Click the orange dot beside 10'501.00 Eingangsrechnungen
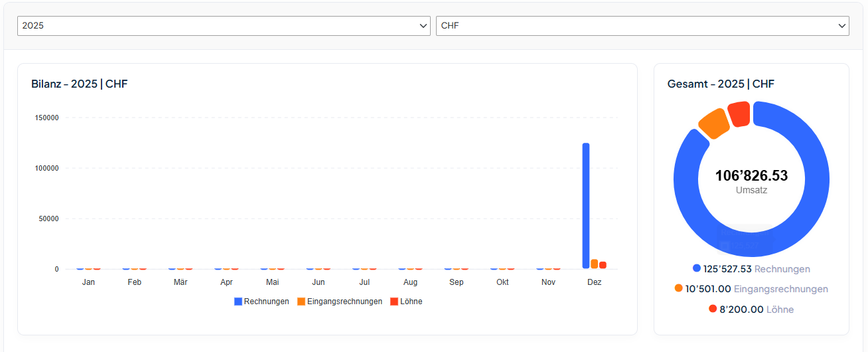The width and height of the screenshot is (868, 352). pos(679,288)
